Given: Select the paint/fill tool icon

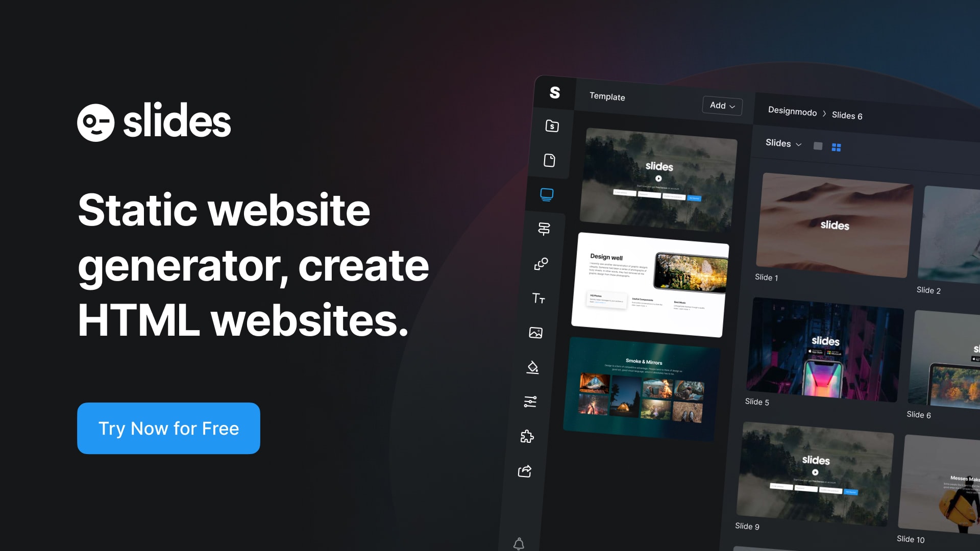Looking at the screenshot, I should point(532,367).
